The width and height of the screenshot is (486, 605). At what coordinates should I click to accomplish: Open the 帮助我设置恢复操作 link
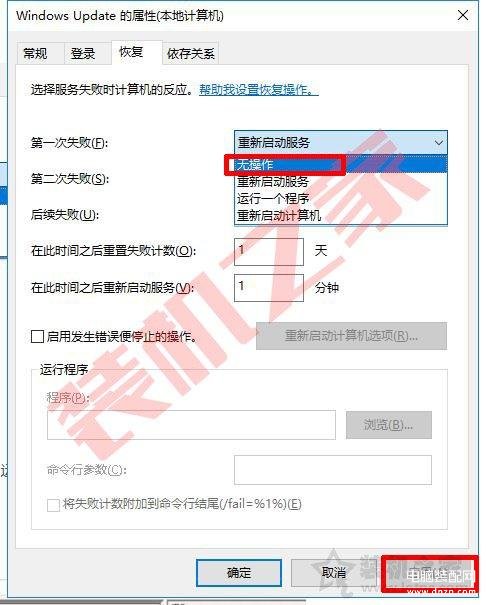pyautogui.click(x=259, y=90)
